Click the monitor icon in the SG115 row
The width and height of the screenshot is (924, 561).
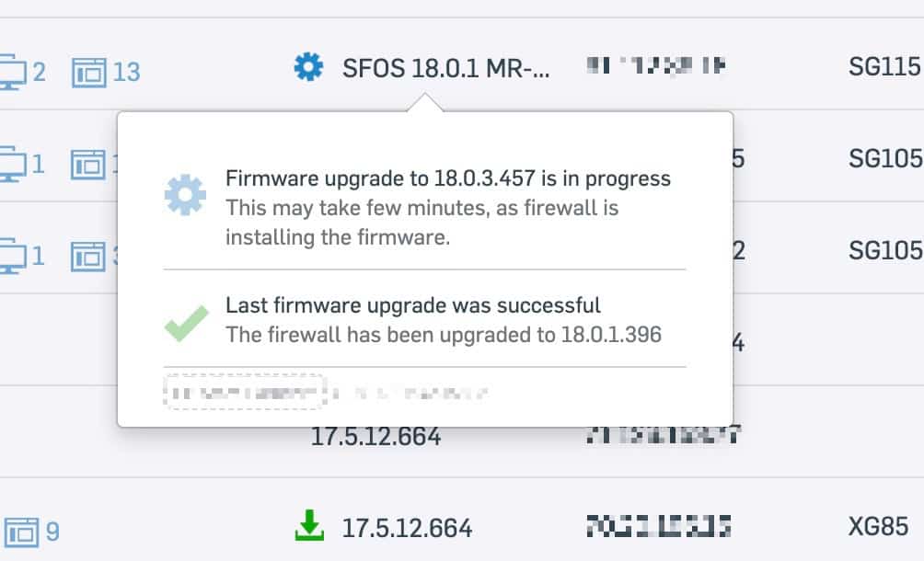coord(11,70)
